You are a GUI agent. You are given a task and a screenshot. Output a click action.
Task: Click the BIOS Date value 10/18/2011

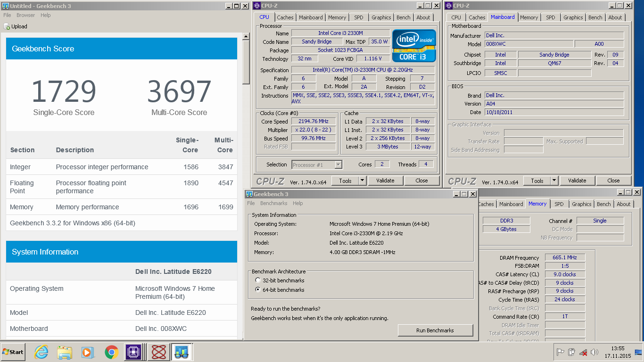(554, 112)
